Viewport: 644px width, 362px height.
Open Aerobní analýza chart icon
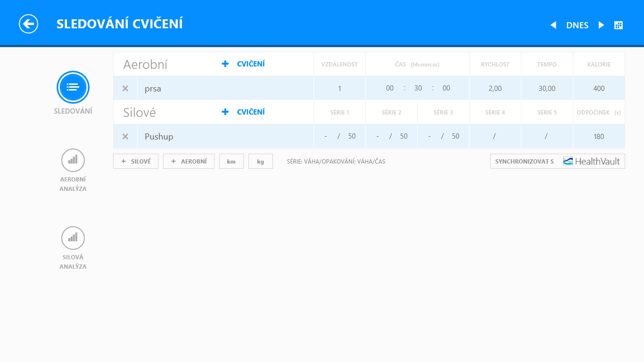point(73,160)
